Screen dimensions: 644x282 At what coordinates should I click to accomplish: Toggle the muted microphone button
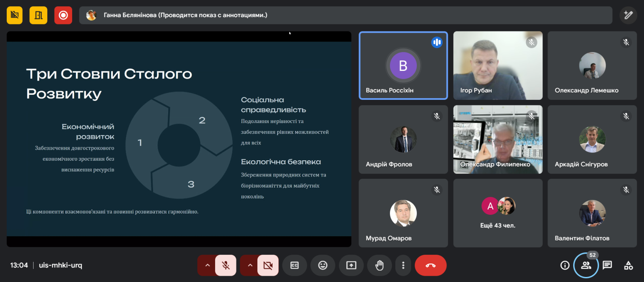click(226, 265)
